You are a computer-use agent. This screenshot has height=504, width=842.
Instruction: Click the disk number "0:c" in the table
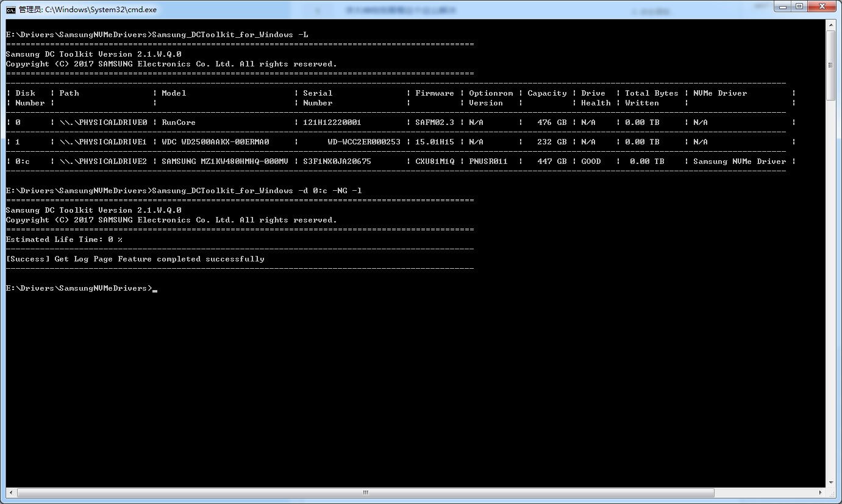(23, 161)
